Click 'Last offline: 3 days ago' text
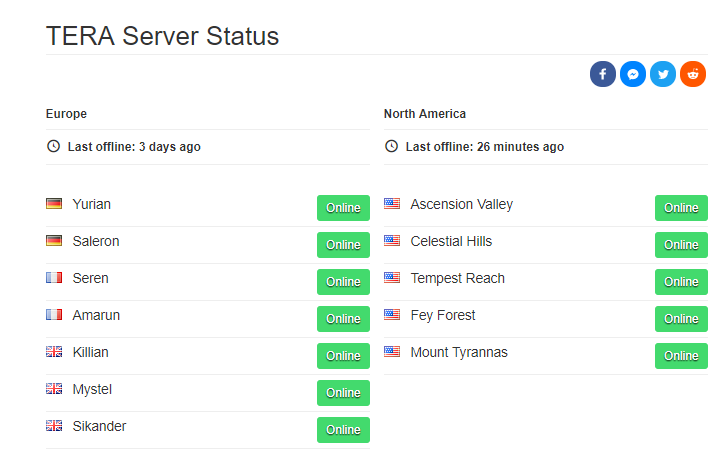Image resolution: width=723 pixels, height=455 pixels. (134, 147)
